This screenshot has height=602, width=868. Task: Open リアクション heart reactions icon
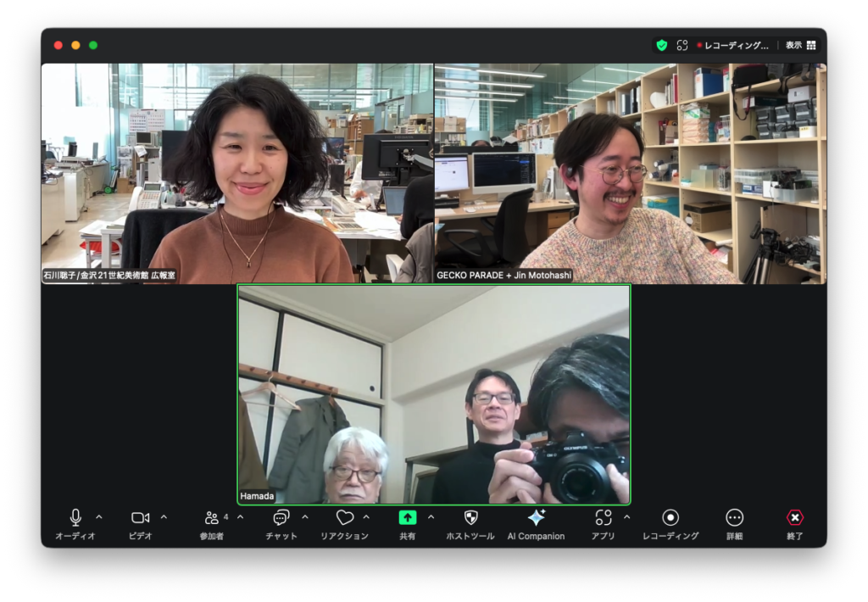(x=344, y=518)
